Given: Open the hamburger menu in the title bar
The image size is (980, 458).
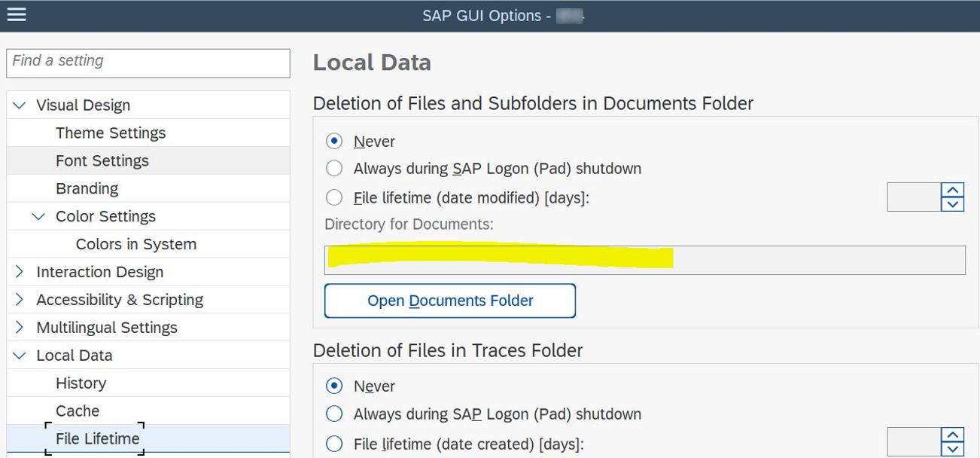Looking at the screenshot, I should pyautogui.click(x=17, y=14).
